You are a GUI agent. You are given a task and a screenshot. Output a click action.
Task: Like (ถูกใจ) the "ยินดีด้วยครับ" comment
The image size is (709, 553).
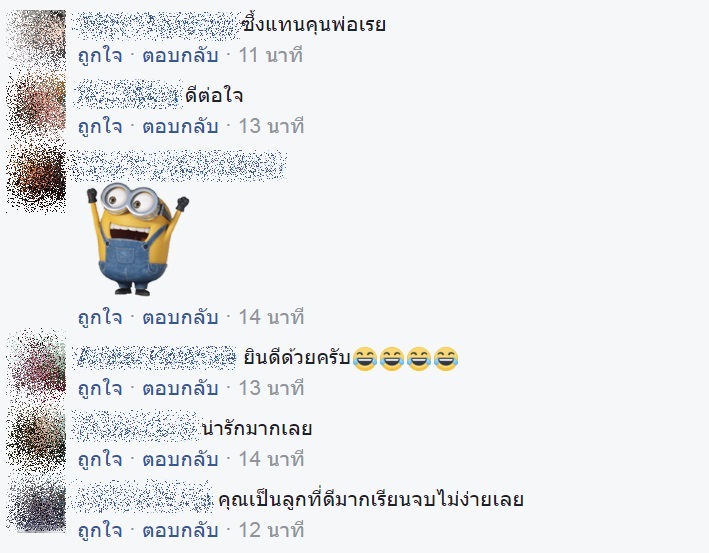100,388
